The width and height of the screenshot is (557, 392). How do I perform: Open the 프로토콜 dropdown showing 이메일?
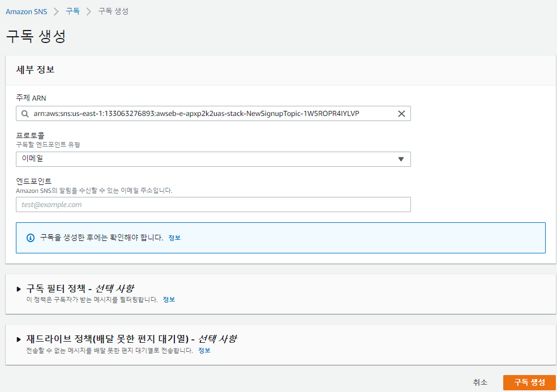tap(213, 159)
